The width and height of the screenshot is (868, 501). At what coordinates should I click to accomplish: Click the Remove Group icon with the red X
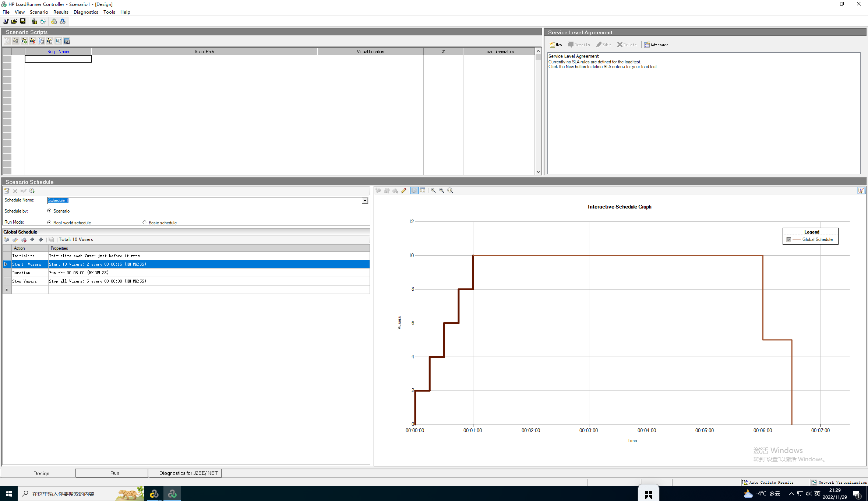point(33,41)
